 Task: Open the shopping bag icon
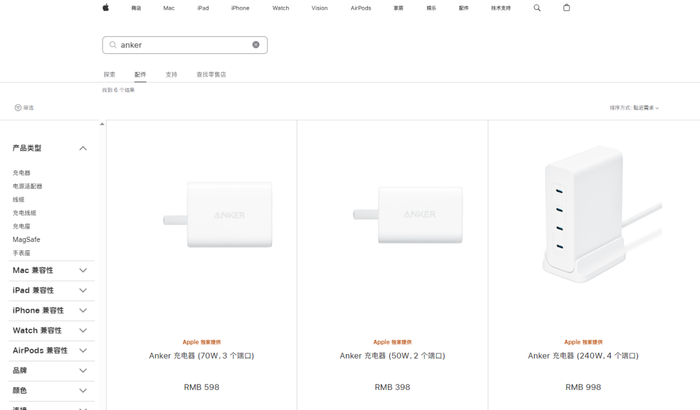[566, 8]
